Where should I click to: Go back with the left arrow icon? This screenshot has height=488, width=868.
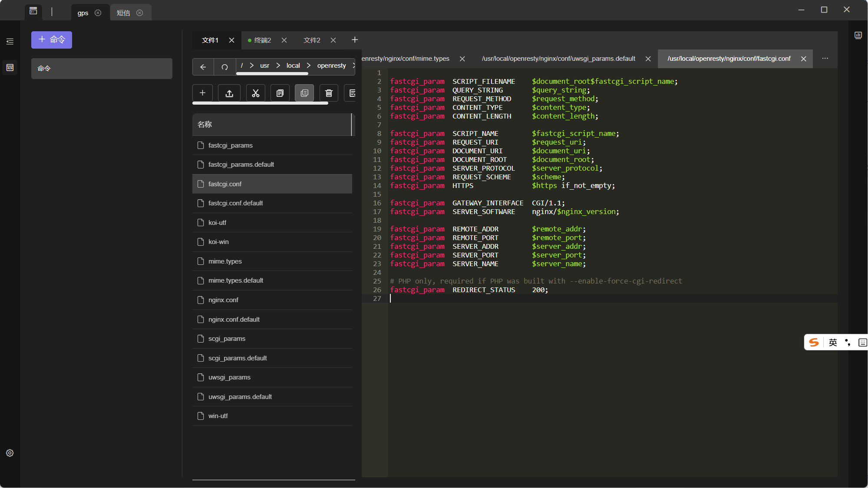[203, 67]
